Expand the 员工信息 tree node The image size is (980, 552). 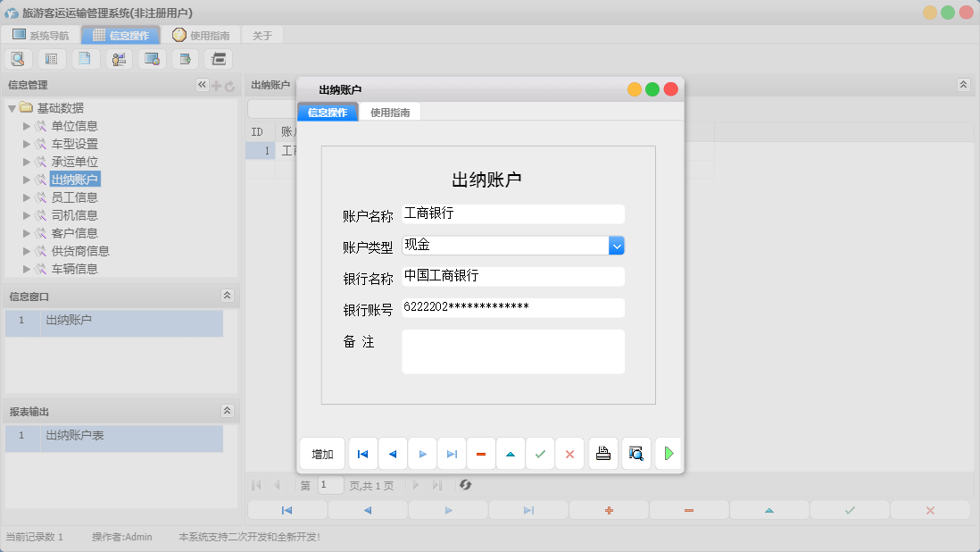coord(27,197)
